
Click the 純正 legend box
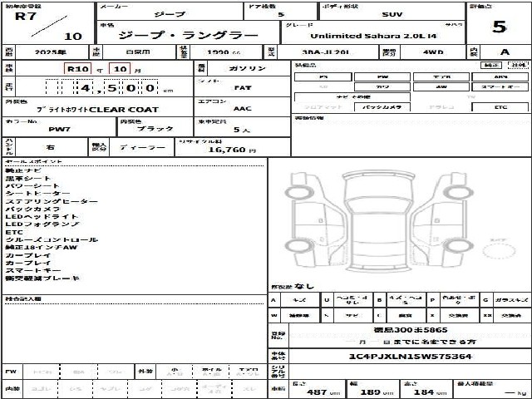point(491,65)
